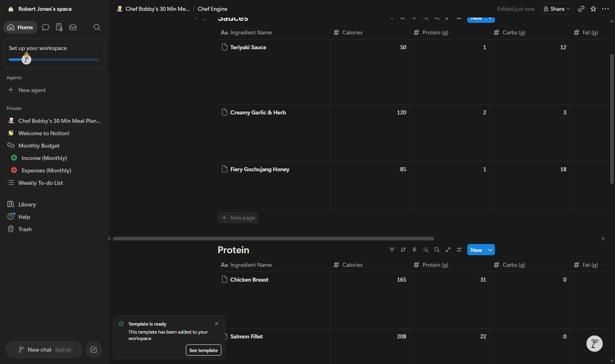The image size is (615, 364).
Task: Click the horizontal scrollbar under Sauces table
Action: click(273, 238)
